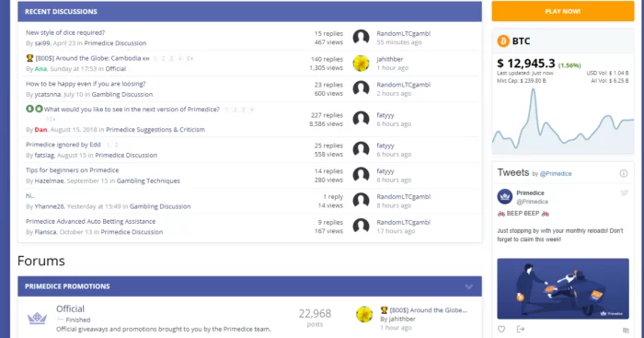This screenshot has height=338, width=644.
Task: Open What would you like to see topic
Action: (132, 110)
